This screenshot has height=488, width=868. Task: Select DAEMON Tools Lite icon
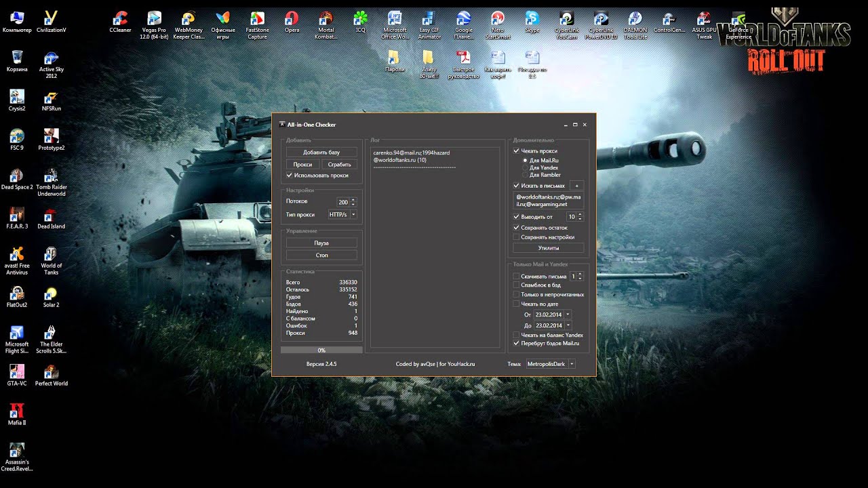point(635,25)
